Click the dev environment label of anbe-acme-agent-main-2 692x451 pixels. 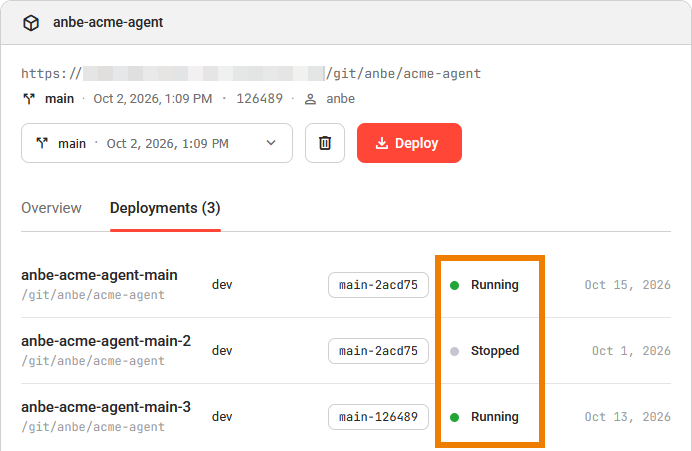pos(222,351)
